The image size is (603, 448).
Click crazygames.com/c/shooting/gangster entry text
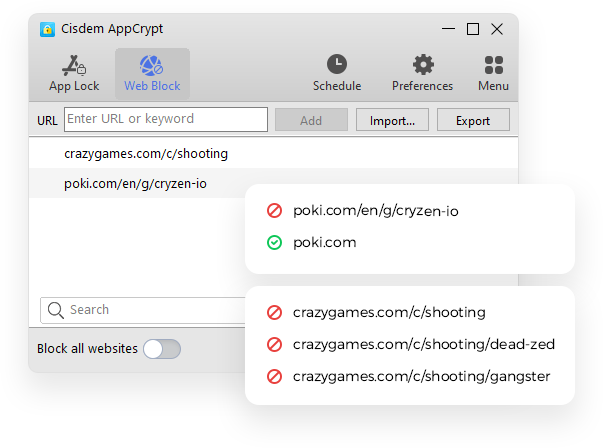point(421,376)
